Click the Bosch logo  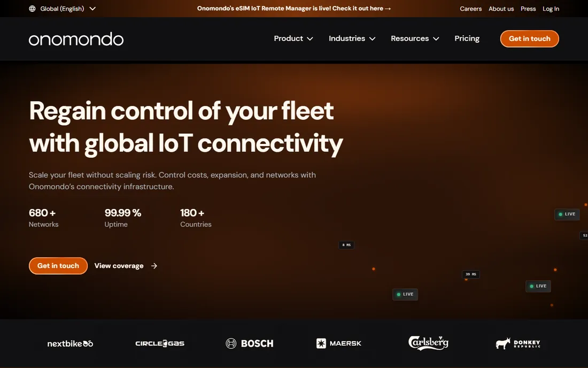coord(250,343)
